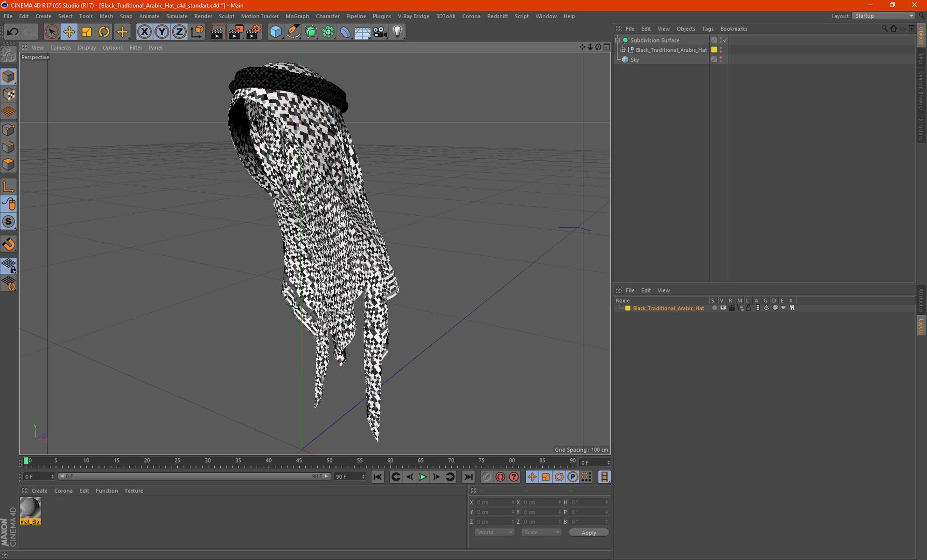The width and height of the screenshot is (927, 560).
Task: Click timeline frame 45 marker
Action: tap(299, 461)
